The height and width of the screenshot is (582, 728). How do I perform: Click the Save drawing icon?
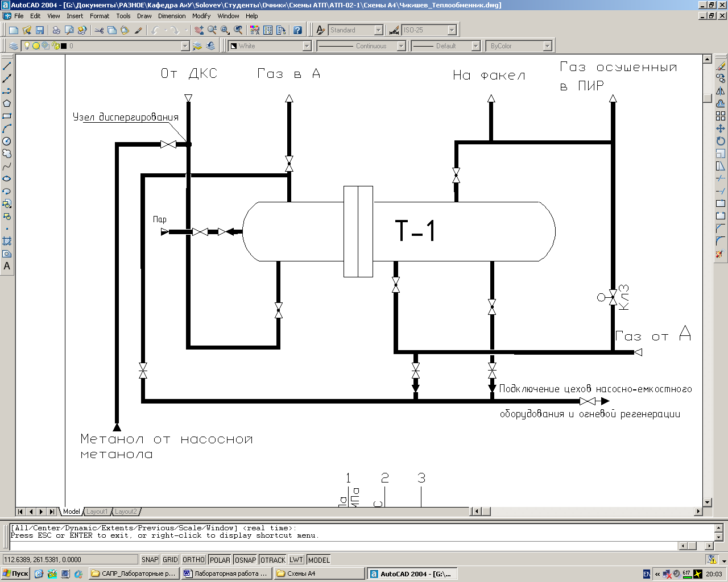pos(40,30)
